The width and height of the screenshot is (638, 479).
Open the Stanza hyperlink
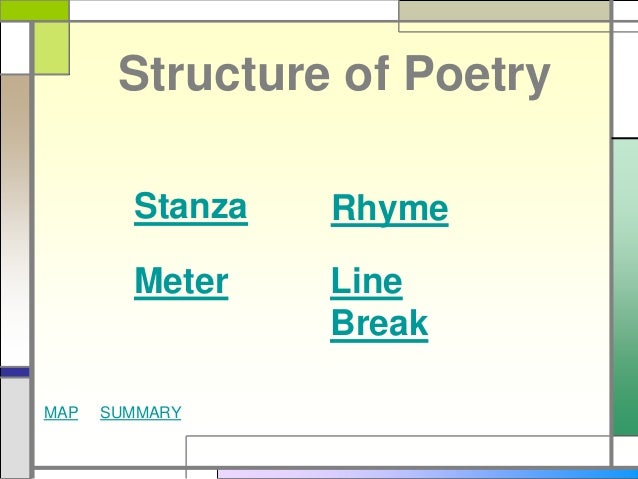[x=191, y=208]
